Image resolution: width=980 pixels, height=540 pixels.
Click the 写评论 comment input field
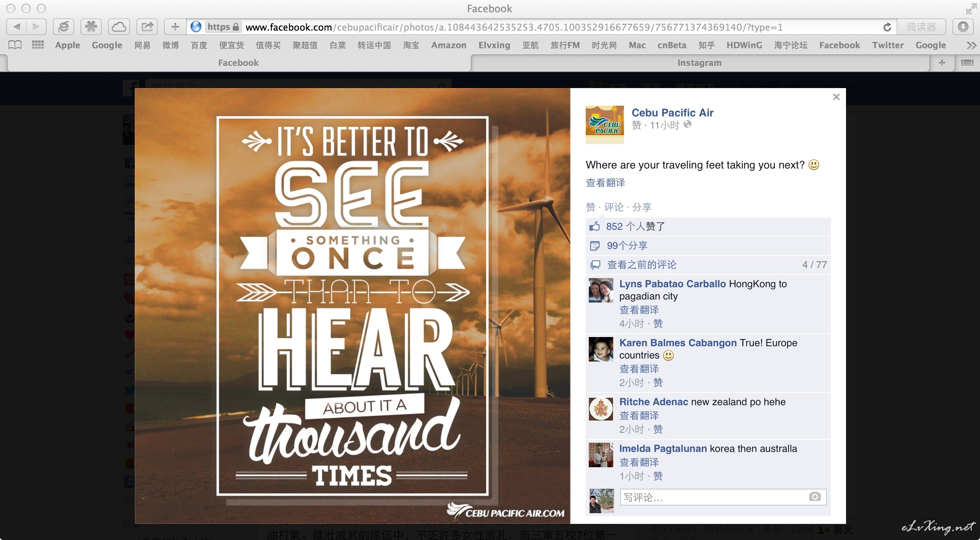coord(723,497)
